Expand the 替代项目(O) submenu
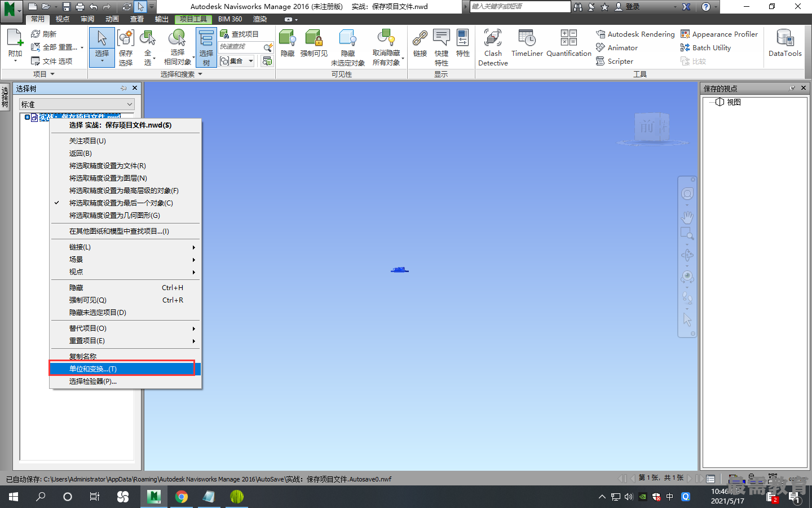This screenshot has width=812, height=508. pyautogui.click(x=125, y=328)
